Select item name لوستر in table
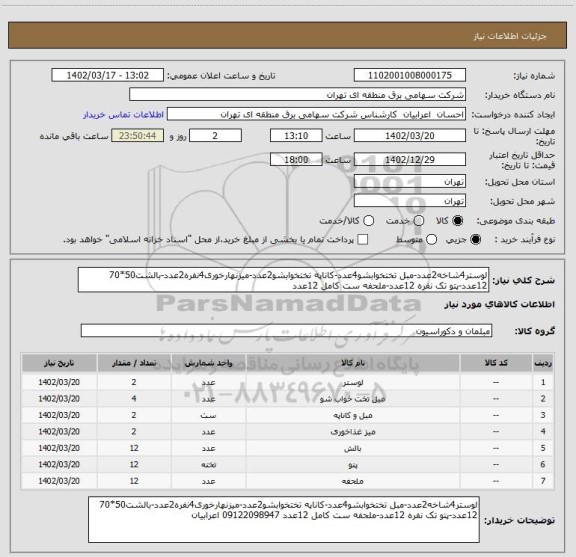This screenshot has height=557, width=576. (353, 382)
